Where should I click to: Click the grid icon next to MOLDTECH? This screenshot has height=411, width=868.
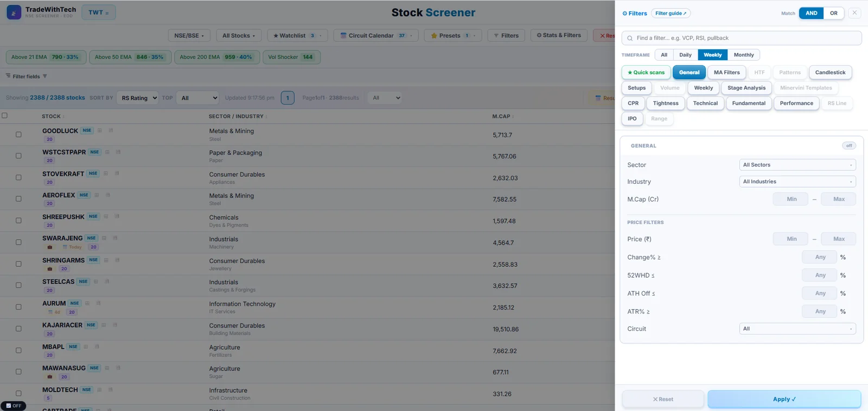[99, 390]
